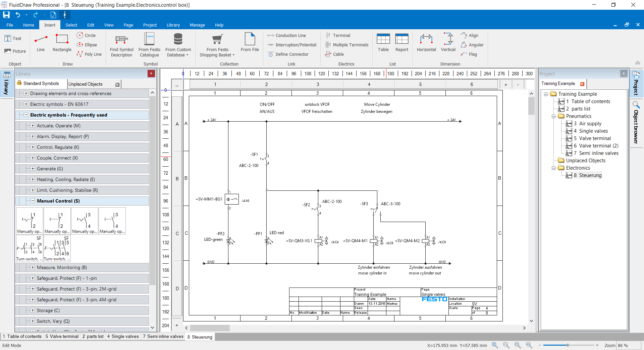Click Define Connector

coord(288,54)
